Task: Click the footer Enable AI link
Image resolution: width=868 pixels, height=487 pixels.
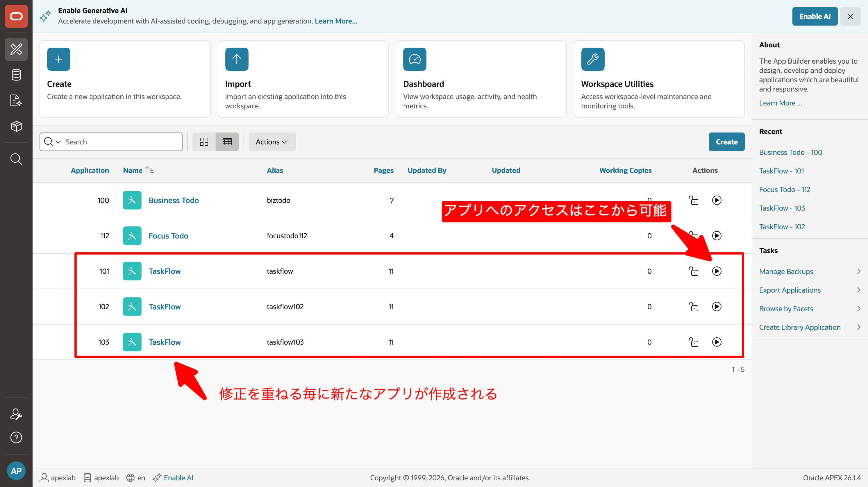Action: pyautogui.click(x=178, y=478)
